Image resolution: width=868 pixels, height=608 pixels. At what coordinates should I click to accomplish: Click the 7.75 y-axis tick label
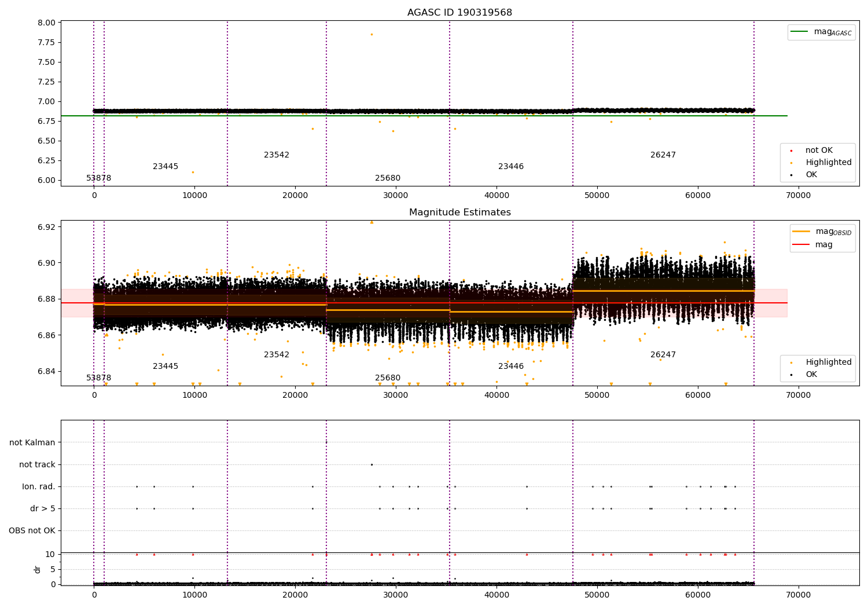46,43
